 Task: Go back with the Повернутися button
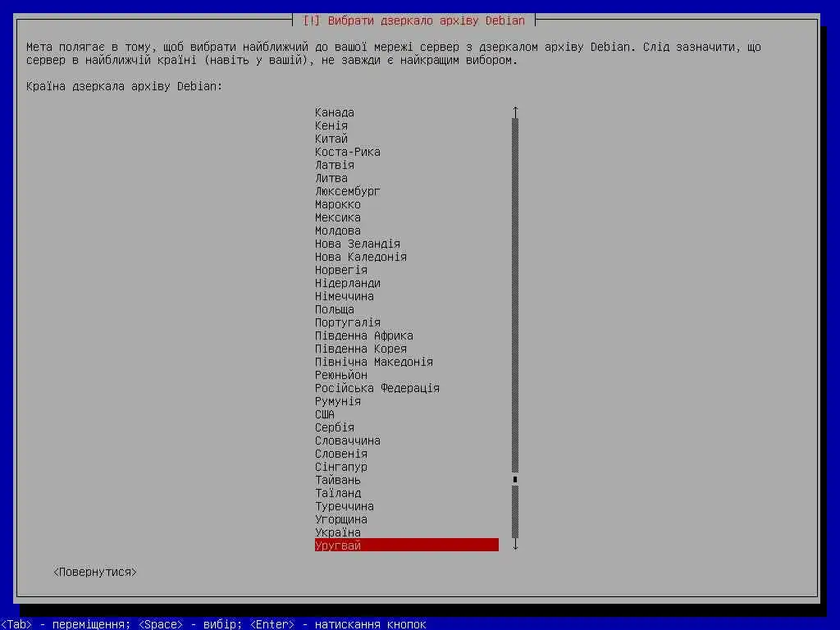click(95, 572)
